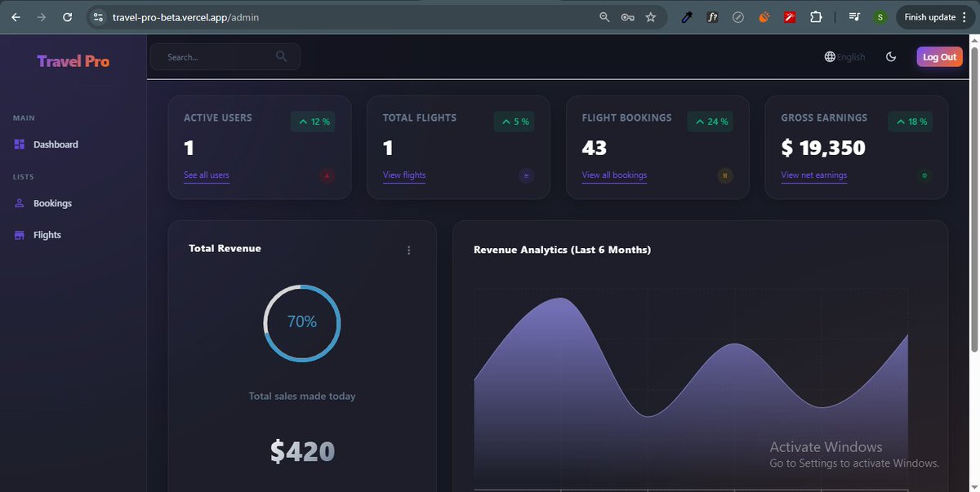Click the Revenue Analytics (Last 6 Months) heading
This screenshot has width=980, height=492.
562,250
